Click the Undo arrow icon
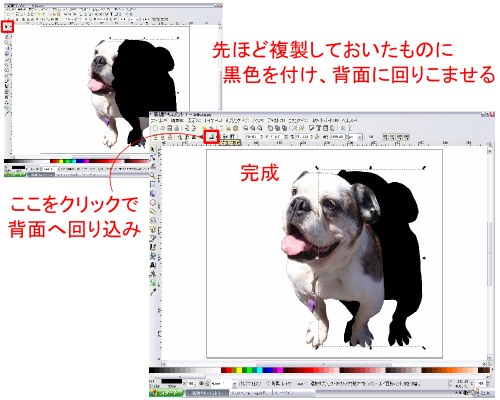The height and width of the screenshot is (400, 500). click(204, 128)
